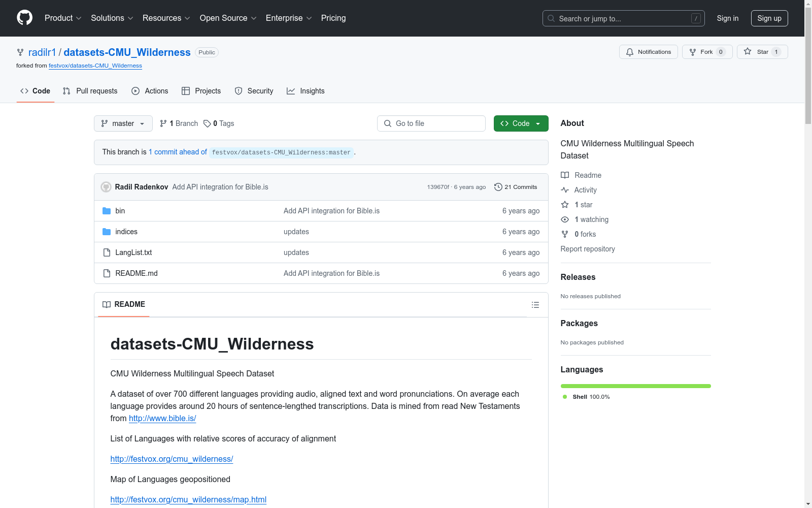Viewport: 812px width, 508px height.
Task: Click the radilr1 owner link
Action: click(42, 52)
